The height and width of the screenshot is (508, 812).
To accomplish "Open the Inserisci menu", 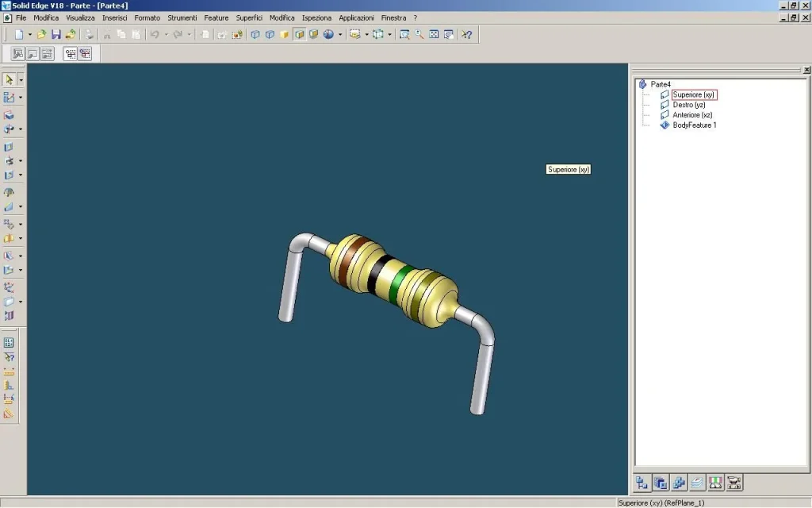I will (x=114, y=17).
